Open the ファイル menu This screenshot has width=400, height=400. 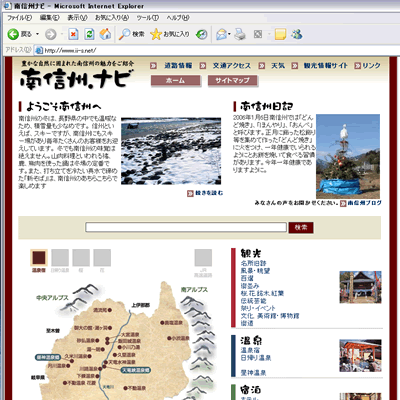point(20,18)
